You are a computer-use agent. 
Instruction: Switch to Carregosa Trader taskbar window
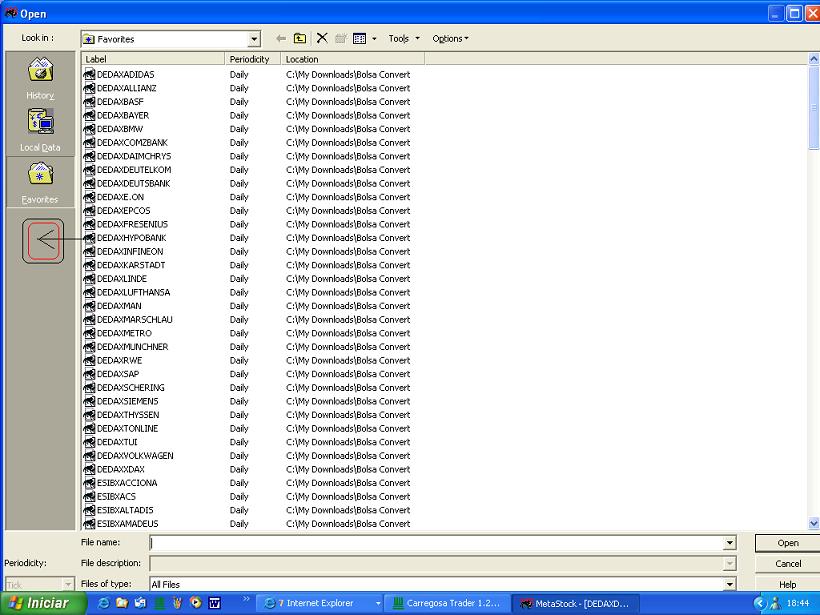click(x=447, y=603)
